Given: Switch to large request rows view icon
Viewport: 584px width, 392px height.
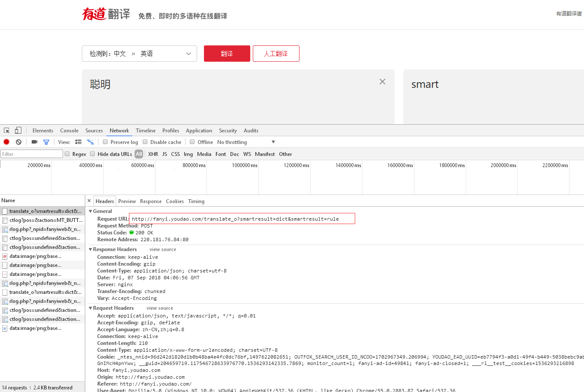Looking at the screenshot, I should coord(78,142).
